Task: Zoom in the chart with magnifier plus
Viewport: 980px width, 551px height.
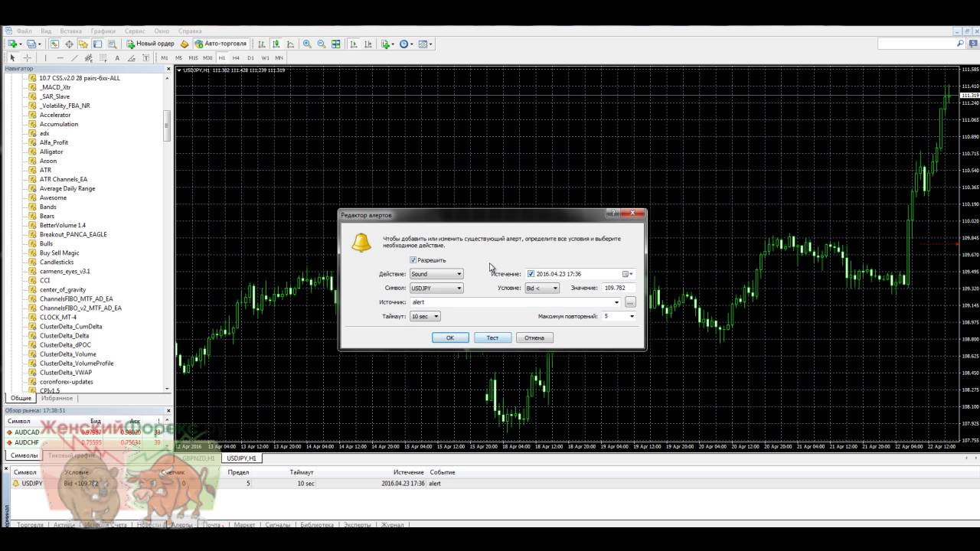Action: click(307, 44)
